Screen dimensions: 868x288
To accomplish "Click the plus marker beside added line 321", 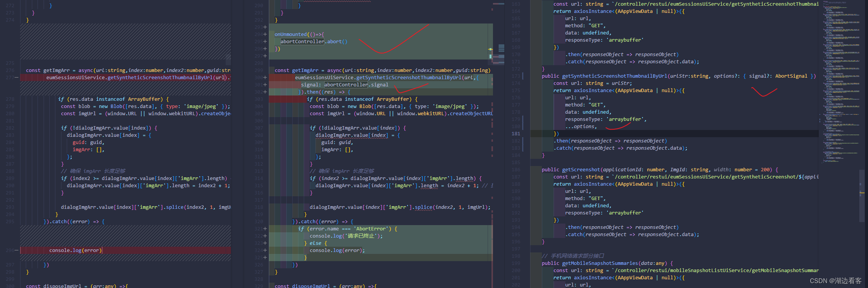I will (265, 229).
